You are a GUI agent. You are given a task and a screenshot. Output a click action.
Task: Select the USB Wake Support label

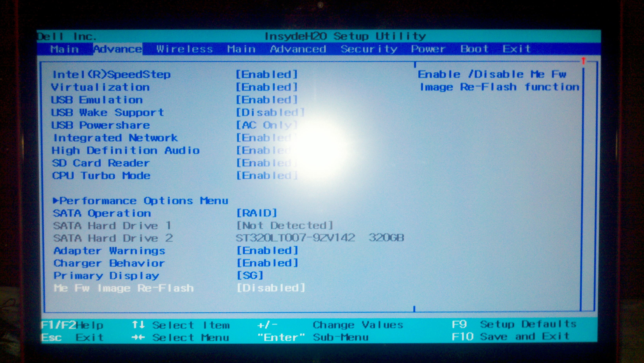click(x=108, y=112)
